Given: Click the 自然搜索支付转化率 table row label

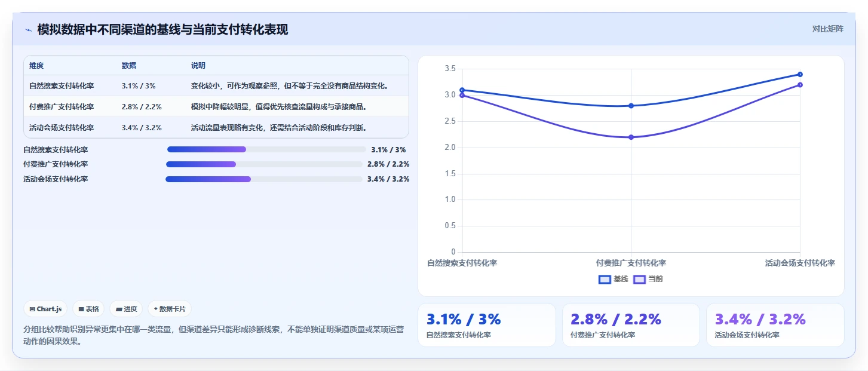Looking at the screenshot, I should point(62,85).
